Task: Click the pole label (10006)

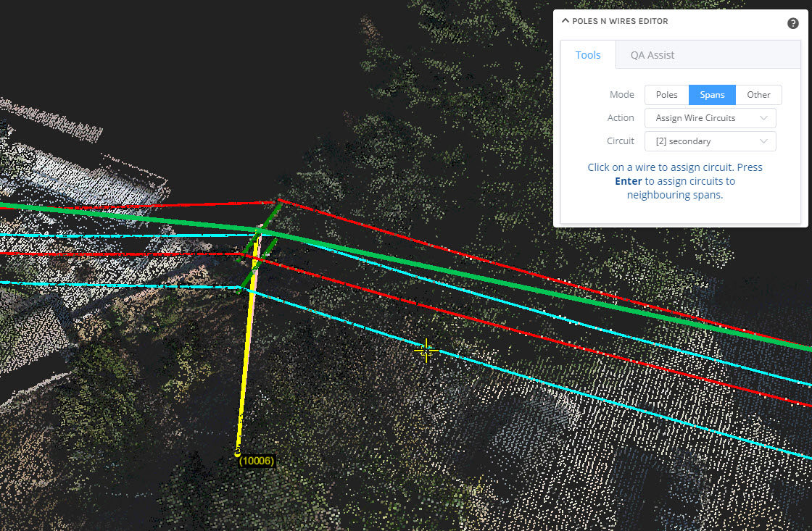Action: (x=257, y=461)
